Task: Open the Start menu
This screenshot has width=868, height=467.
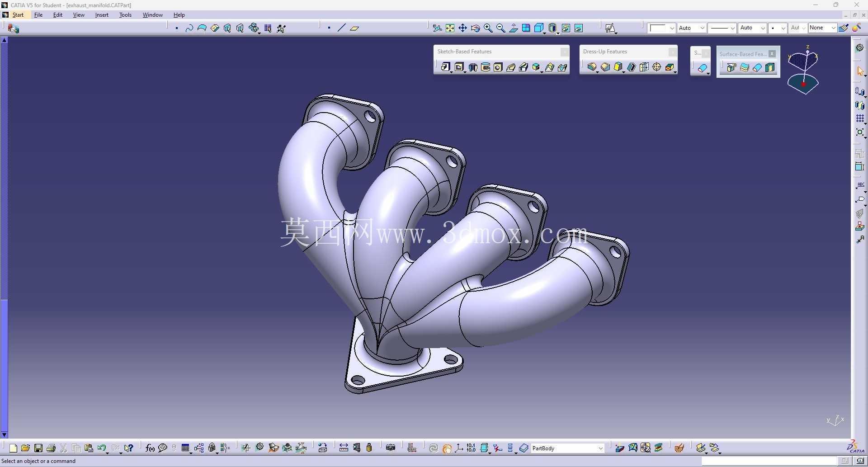Action: (x=18, y=15)
